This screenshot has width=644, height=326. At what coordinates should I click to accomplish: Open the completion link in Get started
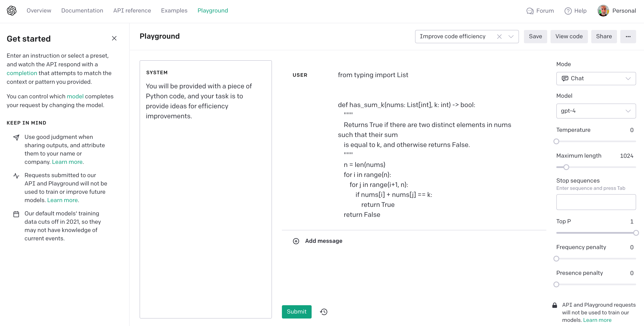click(22, 73)
